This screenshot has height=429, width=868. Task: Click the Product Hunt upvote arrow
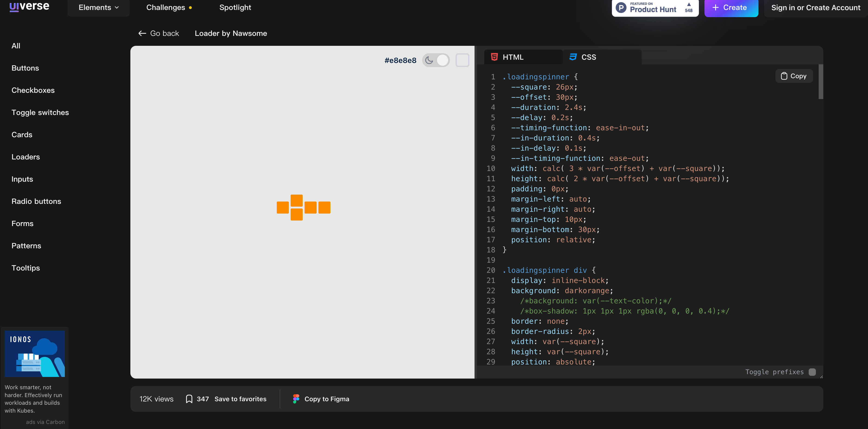tap(689, 4)
